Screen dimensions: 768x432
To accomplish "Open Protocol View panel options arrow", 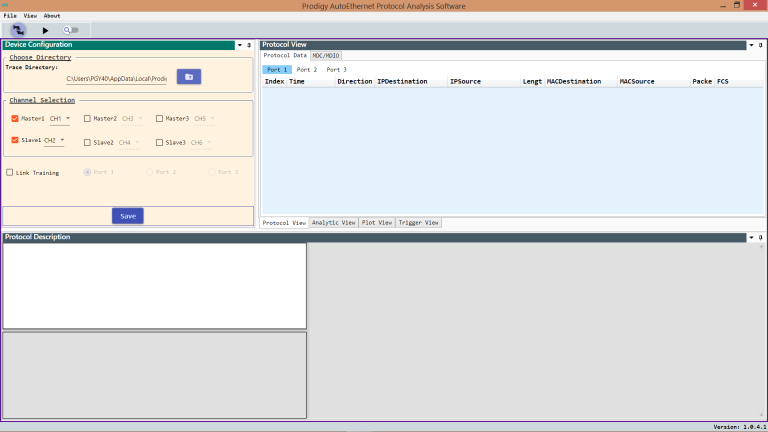I will coord(751,45).
